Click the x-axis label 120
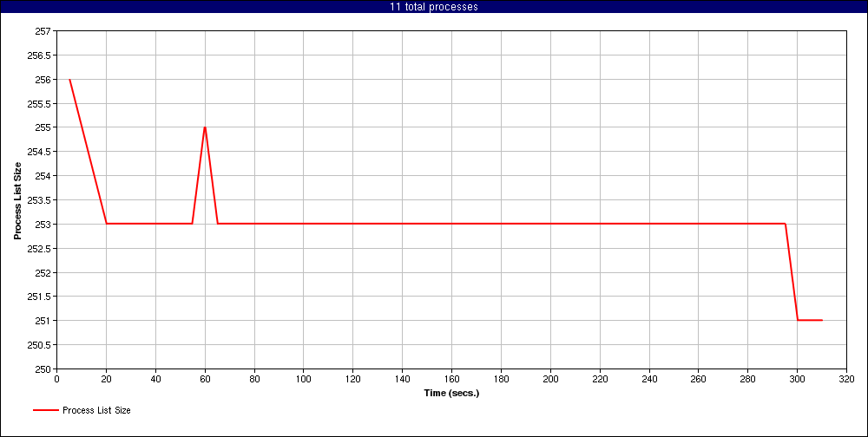 click(x=352, y=379)
